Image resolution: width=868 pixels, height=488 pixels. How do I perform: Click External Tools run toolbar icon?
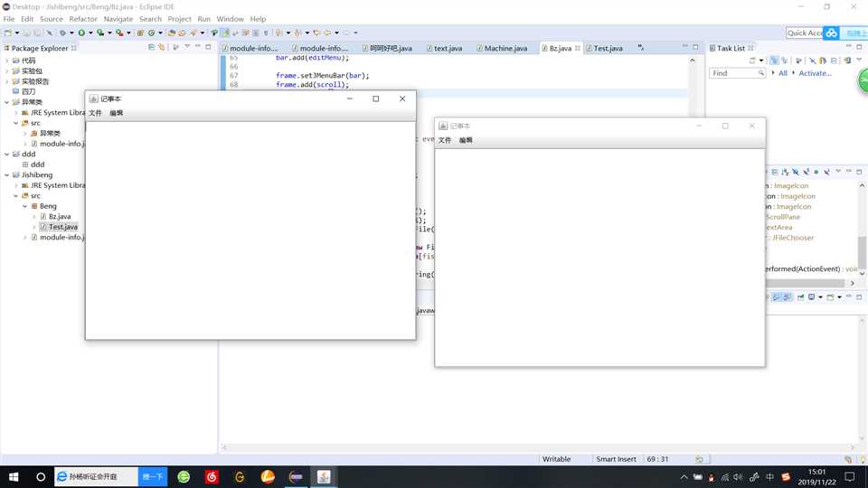(119, 33)
